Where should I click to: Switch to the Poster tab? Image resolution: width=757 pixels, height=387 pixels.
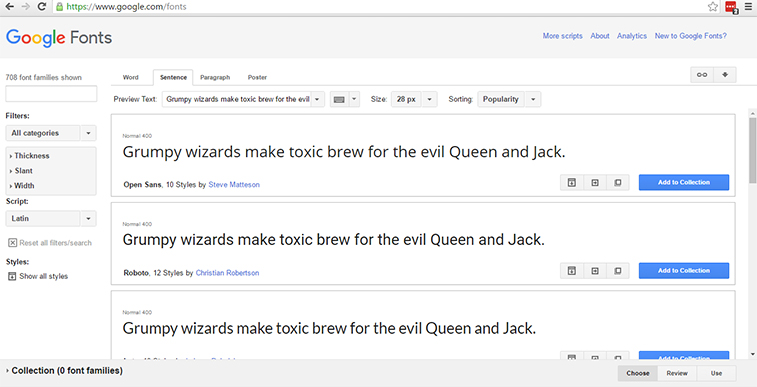(x=257, y=77)
